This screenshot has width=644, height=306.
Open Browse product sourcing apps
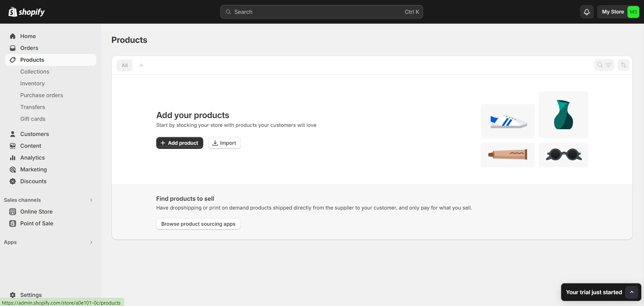coord(198,224)
